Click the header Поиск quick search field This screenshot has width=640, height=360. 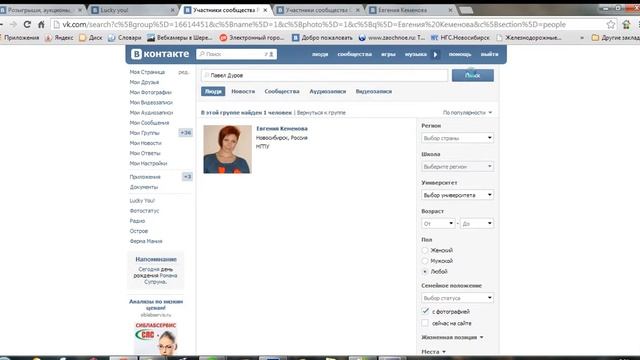(x=236, y=54)
